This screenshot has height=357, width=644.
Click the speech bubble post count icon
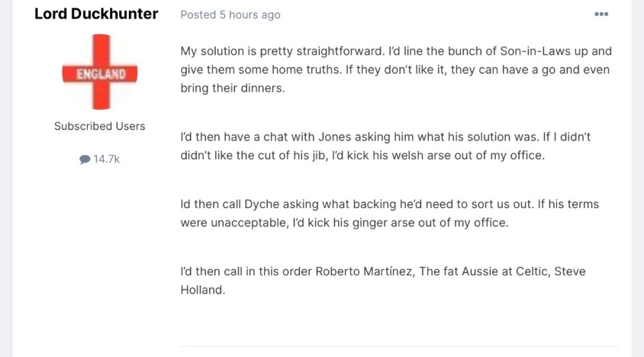(84, 159)
